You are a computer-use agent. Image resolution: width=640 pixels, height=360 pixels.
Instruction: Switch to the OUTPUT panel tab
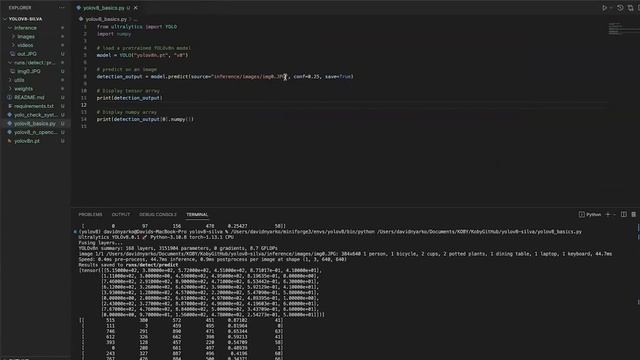click(x=121, y=215)
